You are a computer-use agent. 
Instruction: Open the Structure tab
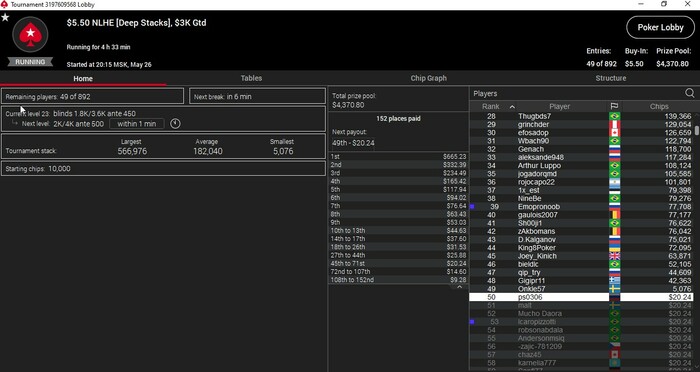(610, 78)
